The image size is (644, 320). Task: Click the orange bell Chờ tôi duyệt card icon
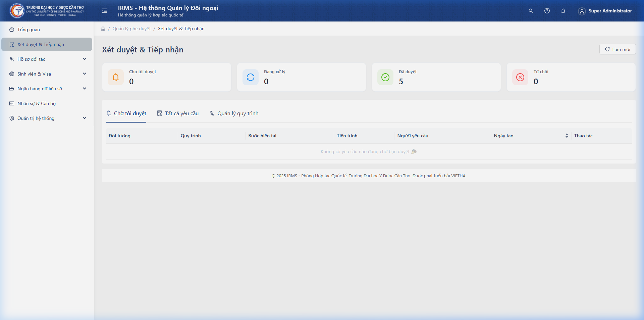(116, 77)
